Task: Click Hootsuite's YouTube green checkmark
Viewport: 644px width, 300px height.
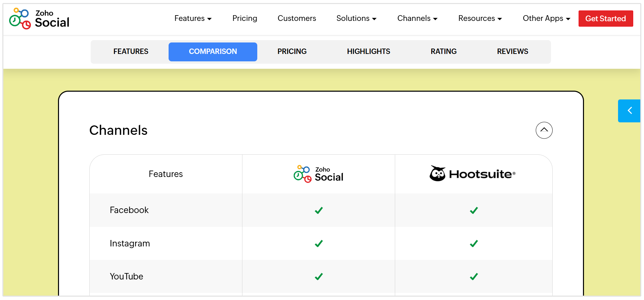Action: (474, 276)
